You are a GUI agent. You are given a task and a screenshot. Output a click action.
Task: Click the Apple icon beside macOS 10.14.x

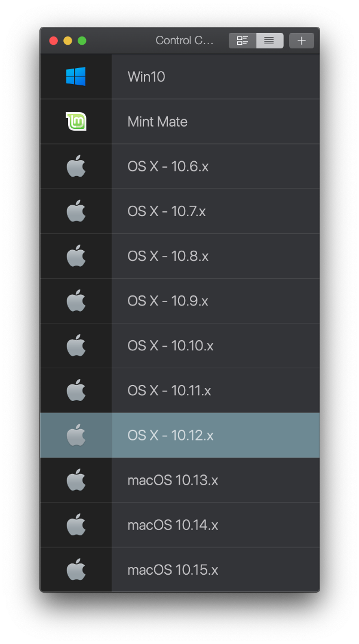click(76, 525)
